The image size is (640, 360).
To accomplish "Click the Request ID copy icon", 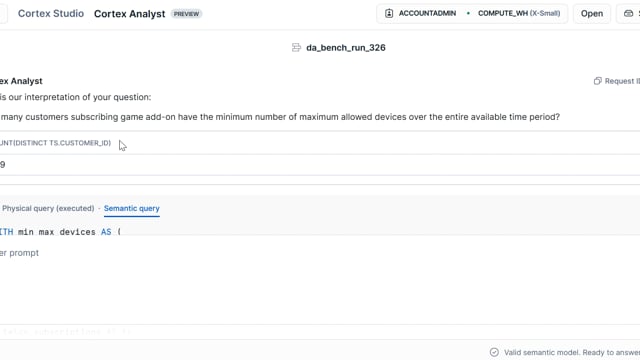I will pos(598,81).
